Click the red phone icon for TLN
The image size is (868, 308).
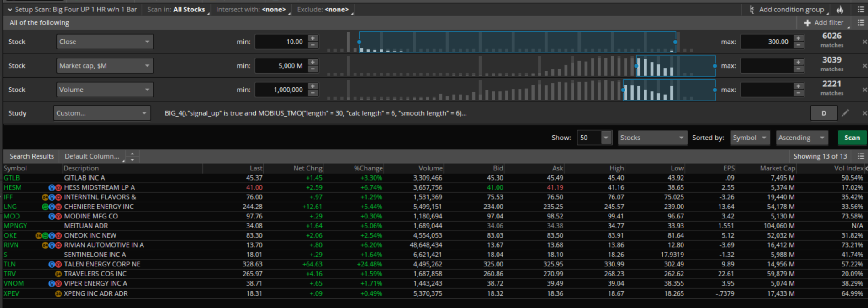click(x=58, y=265)
